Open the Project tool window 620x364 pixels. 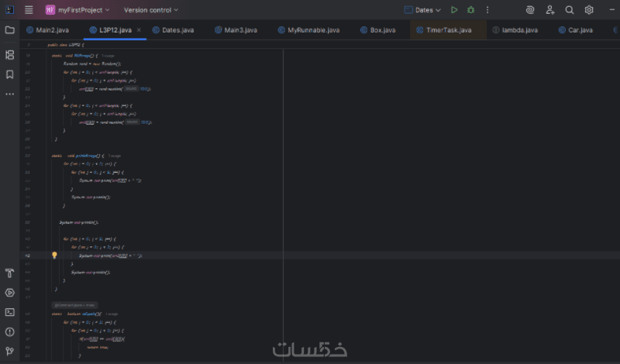pyautogui.click(x=10, y=30)
